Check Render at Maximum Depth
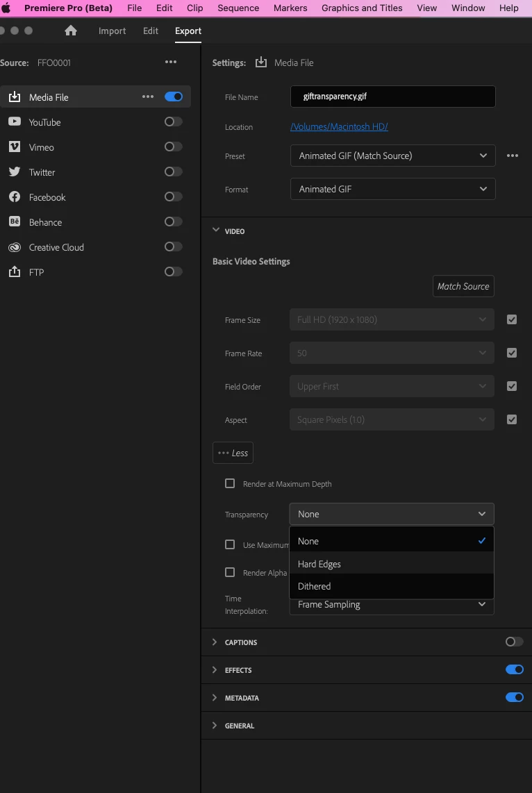Screen dimensions: 532x793 (230, 483)
